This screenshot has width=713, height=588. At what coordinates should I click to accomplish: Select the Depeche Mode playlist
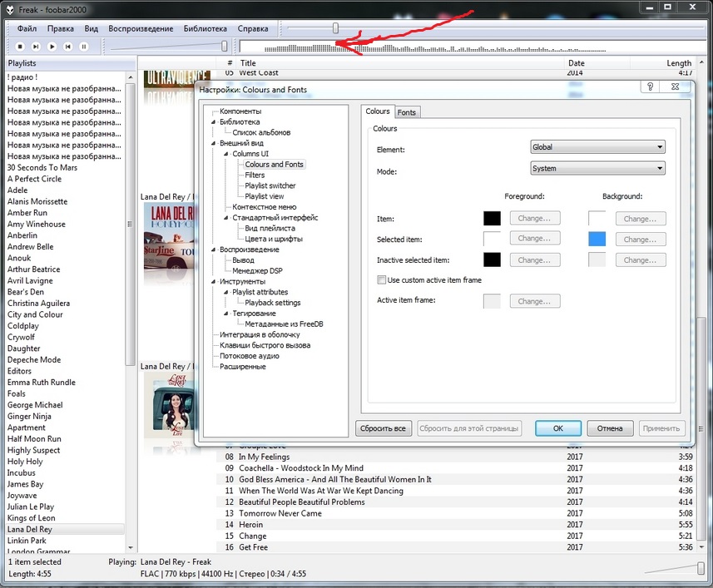[x=34, y=360]
